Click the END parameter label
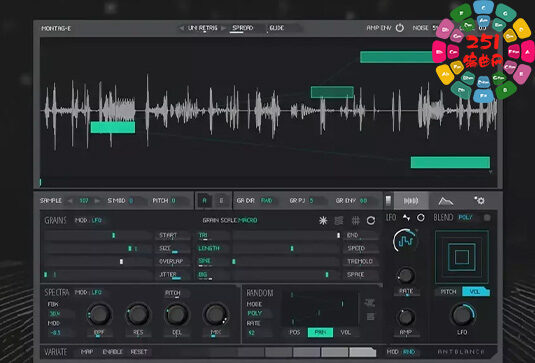Viewport: 535px width, 363px height. click(x=352, y=235)
